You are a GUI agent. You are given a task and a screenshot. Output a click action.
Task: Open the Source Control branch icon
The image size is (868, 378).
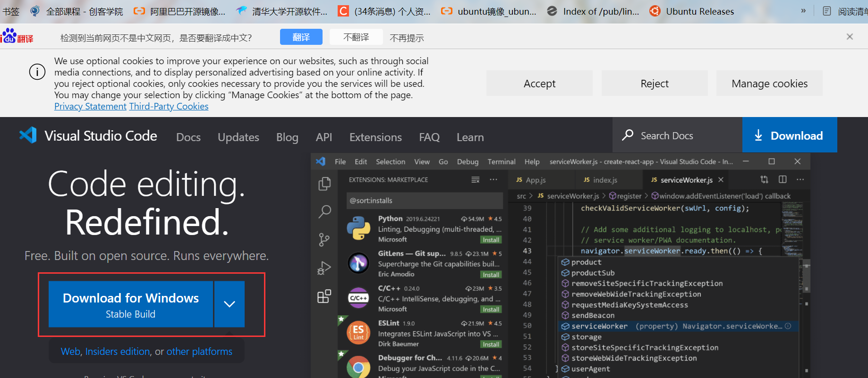pyautogui.click(x=324, y=240)
